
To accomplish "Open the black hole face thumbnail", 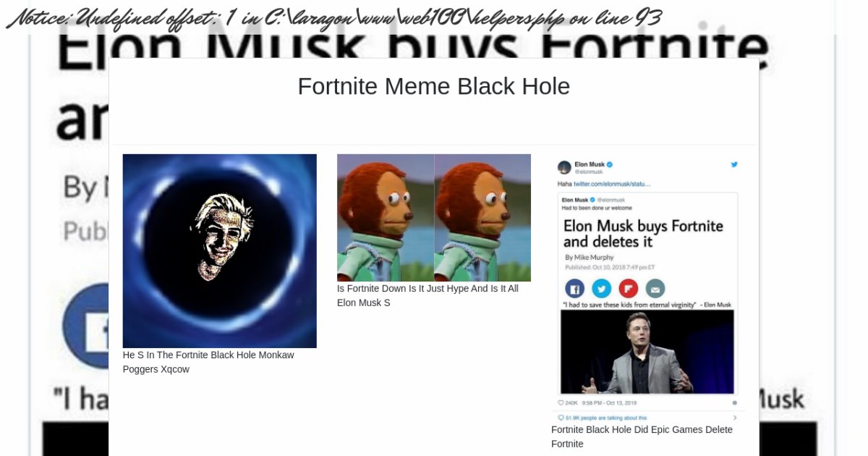I will [220, 251].
